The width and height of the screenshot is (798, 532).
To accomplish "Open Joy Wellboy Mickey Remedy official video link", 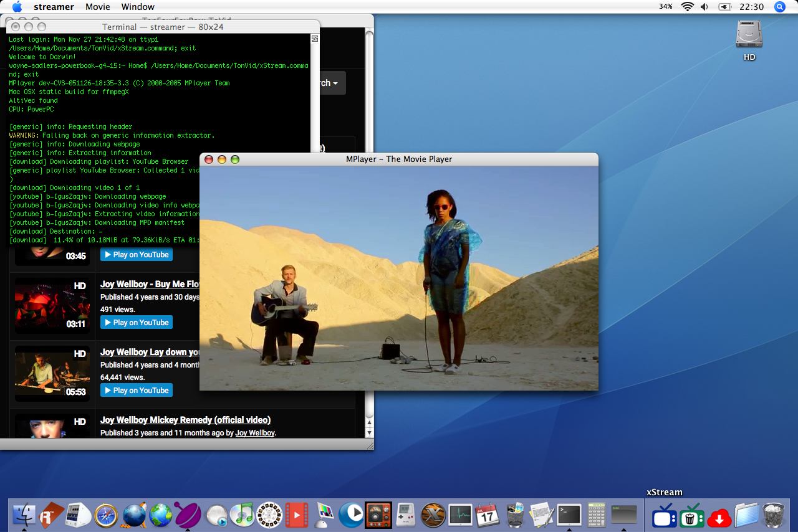I will 185,420.
